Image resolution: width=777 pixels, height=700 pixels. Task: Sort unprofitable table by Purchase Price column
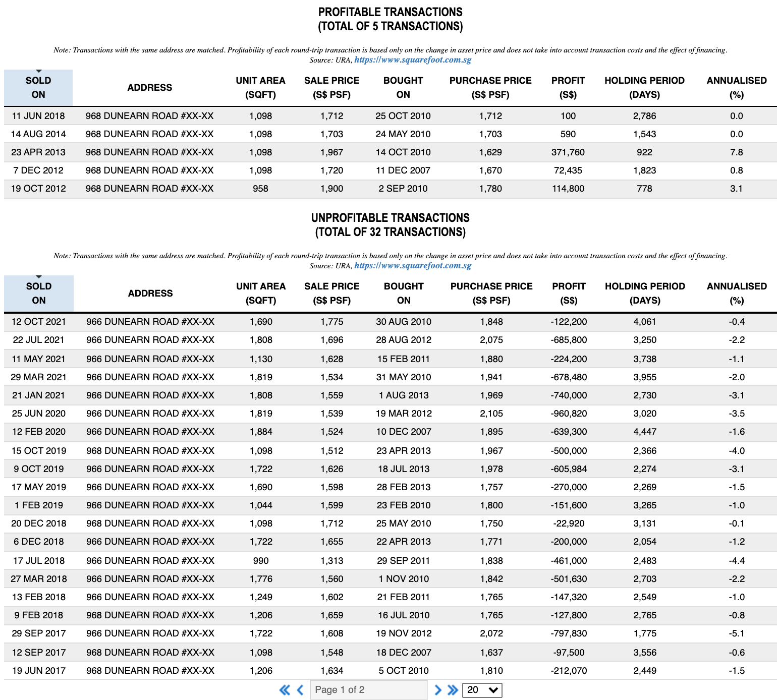coord(491,294)
